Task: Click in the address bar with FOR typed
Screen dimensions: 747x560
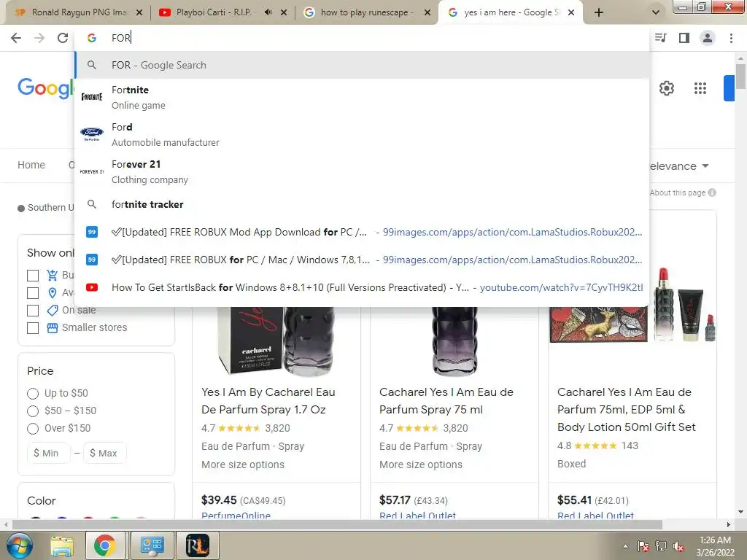Action: click(362, 38)
